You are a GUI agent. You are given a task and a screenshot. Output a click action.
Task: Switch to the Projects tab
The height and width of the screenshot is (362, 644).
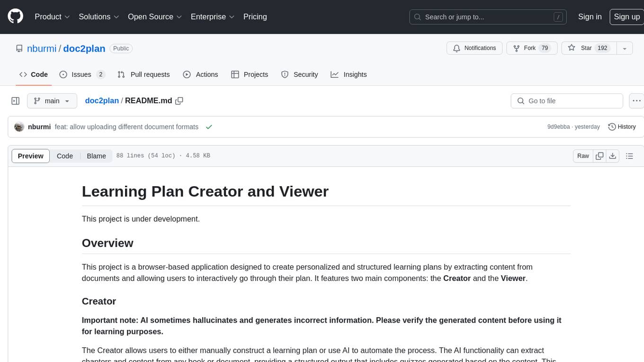tap(250, 74)
